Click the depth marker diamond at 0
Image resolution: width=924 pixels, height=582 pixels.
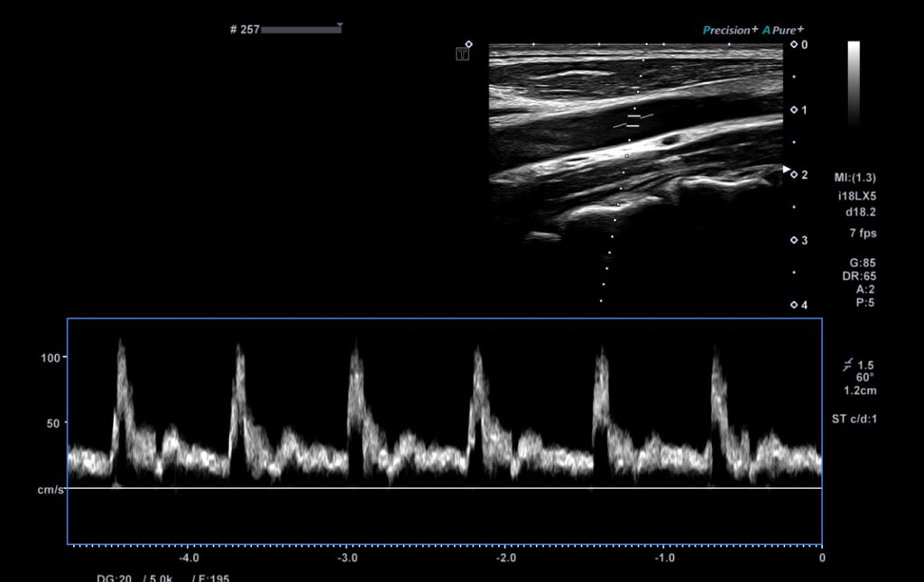pyautogui.click(x=794, y=44)
